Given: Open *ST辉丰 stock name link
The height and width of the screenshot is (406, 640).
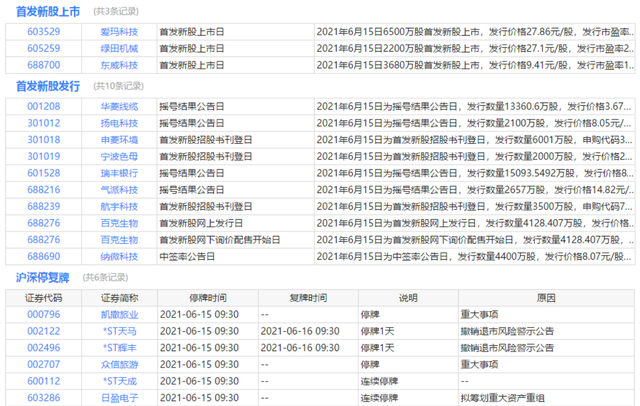Looking at the screenshot, I should [120, 348].
